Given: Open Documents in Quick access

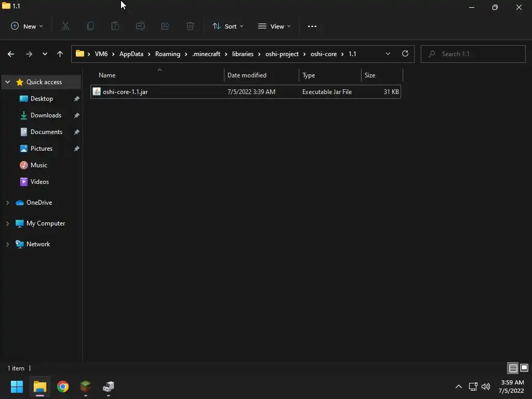Looking at the screenshot, I should [x=46, y=132].
